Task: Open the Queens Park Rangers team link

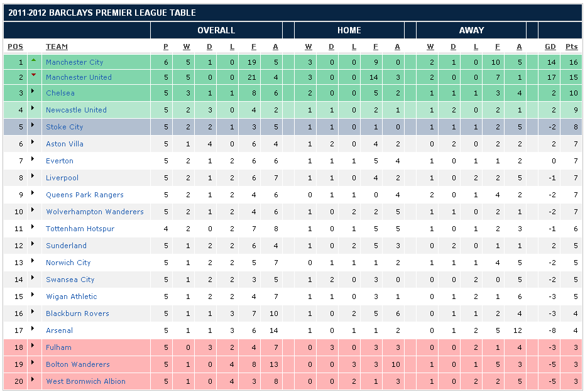Action: (x=85, y=195)
